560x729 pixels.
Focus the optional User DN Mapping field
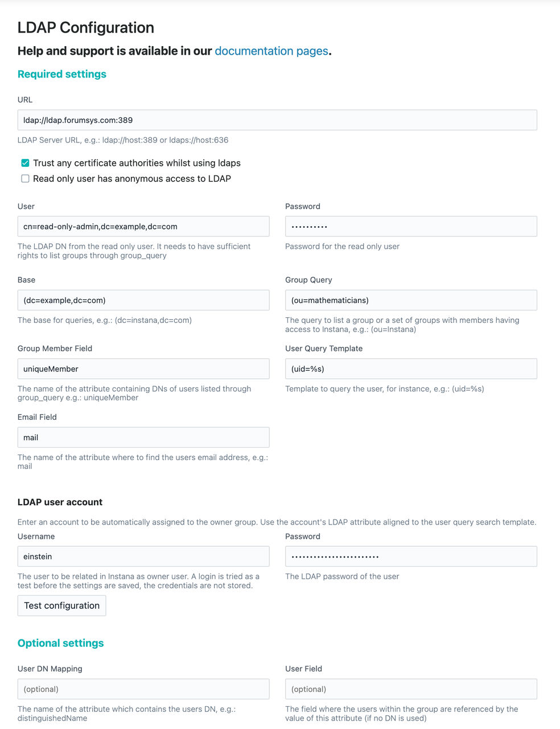pos(143,689)
